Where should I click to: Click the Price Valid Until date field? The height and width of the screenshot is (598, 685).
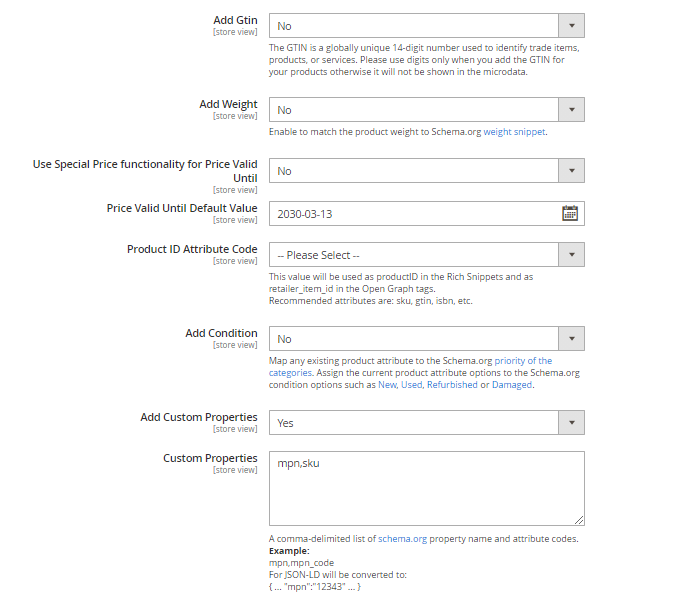(412, 213)
